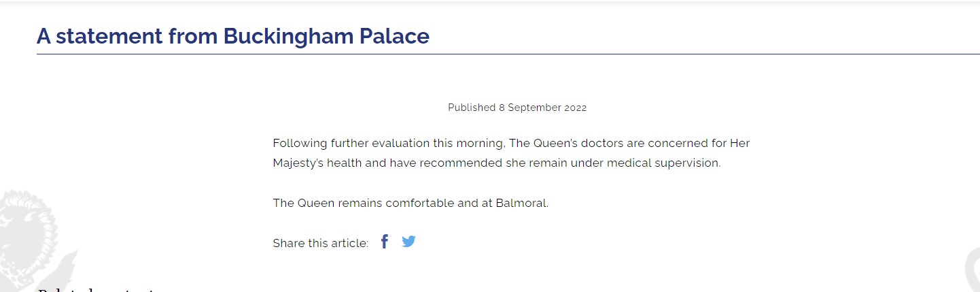Click the sentence 'The Queen remains comfortable and at Balmoral.'
The image size is (980, 292).
click(410, 203)
